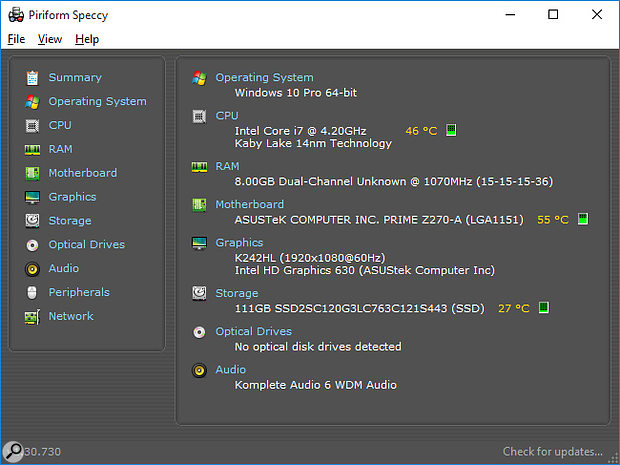Open the Audio heading link in summary
This screenshot has height=465, width=620.
231,369
